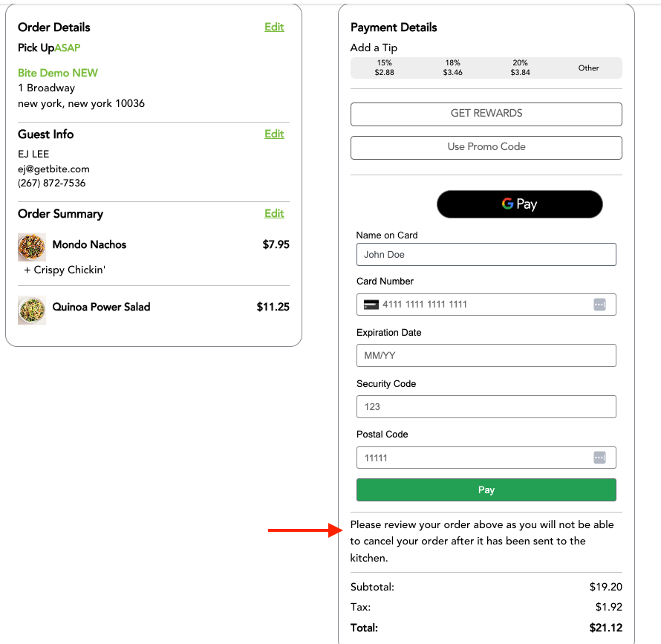Open the Use Promo Code option

(x=486, y=148)
